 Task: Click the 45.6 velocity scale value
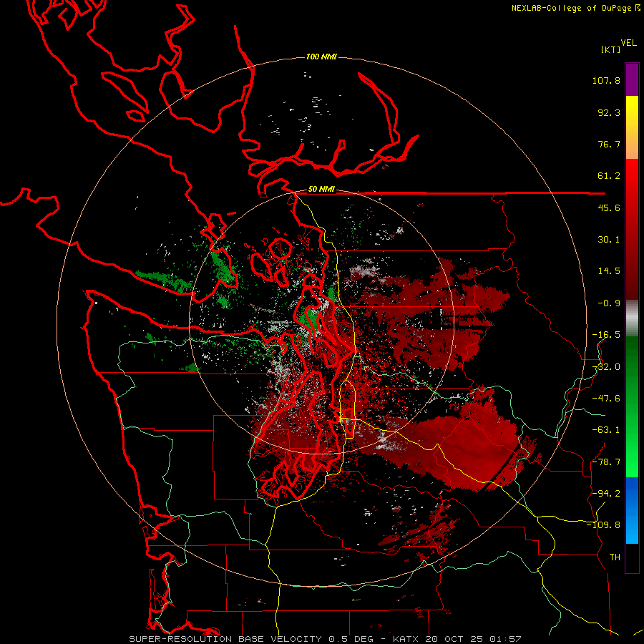[x=609, y=208]
